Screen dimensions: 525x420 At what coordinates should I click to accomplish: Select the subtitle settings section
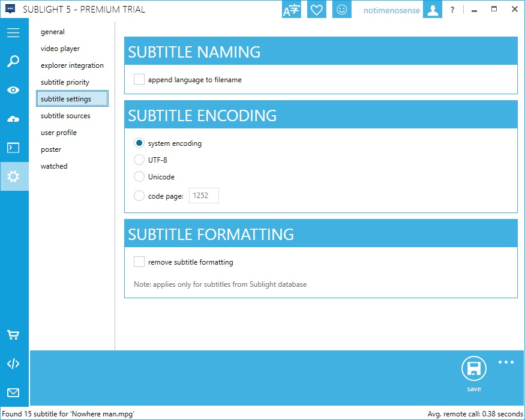(73, 98)
